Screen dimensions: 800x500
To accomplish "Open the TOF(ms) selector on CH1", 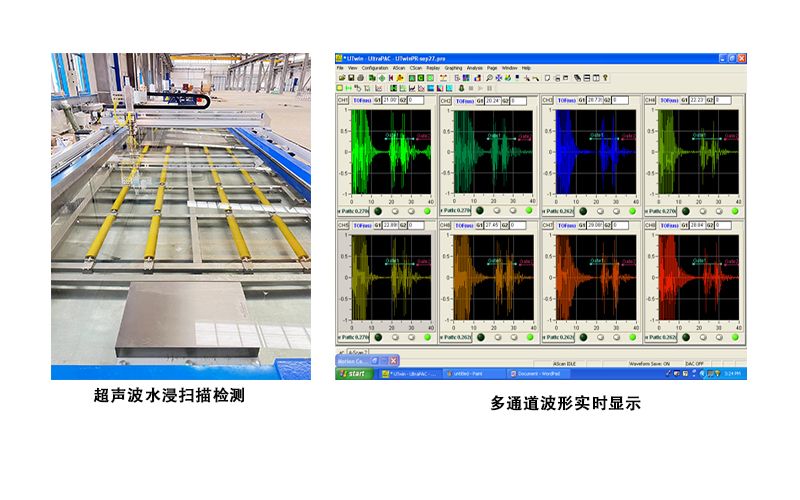I will [x=363, y=100].
